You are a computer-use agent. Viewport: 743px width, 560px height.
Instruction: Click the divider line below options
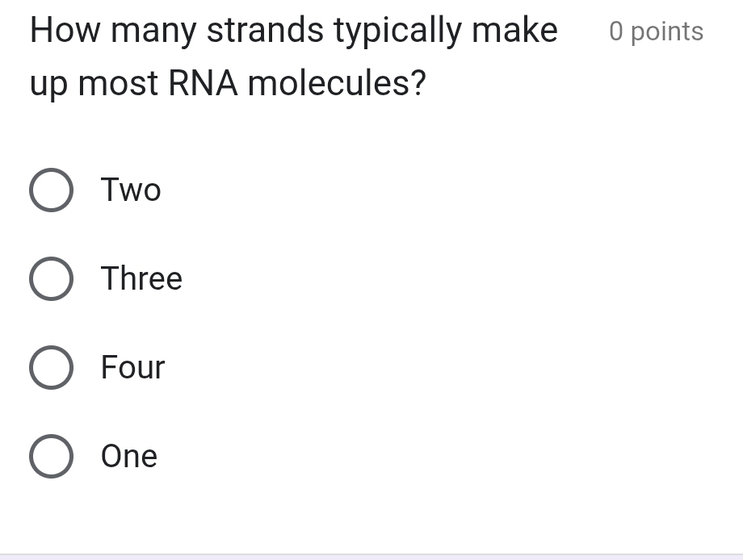tap(371, 547)
